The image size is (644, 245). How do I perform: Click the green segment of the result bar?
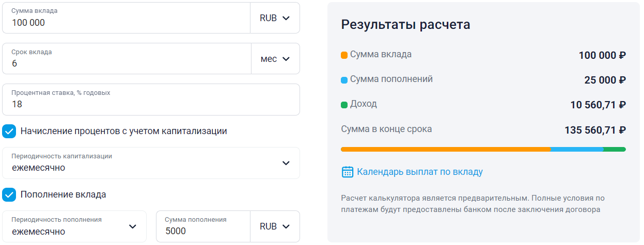614,150
